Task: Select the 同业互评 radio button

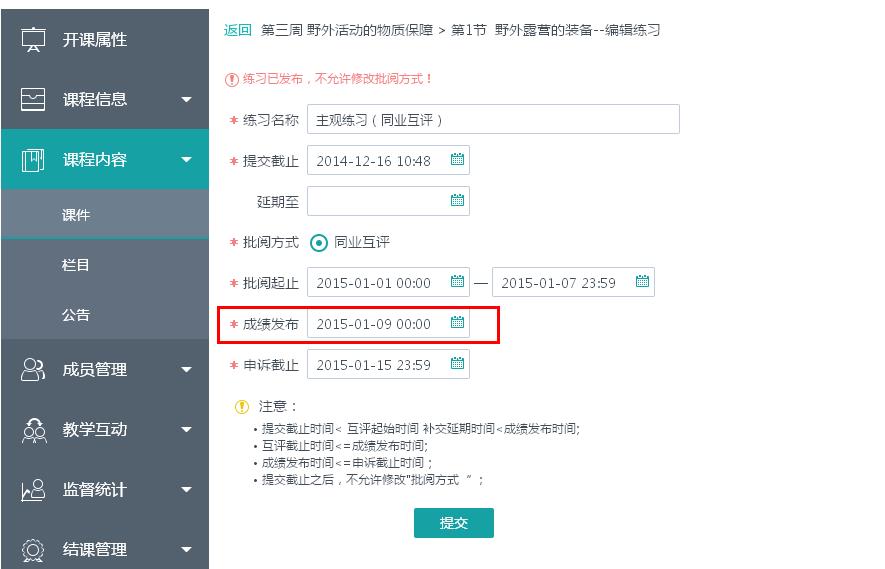Action: coord(319,242)
